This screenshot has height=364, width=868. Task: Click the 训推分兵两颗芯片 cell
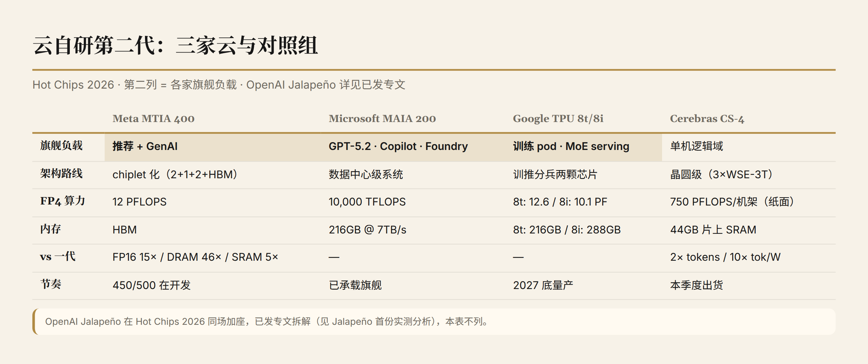583,175
